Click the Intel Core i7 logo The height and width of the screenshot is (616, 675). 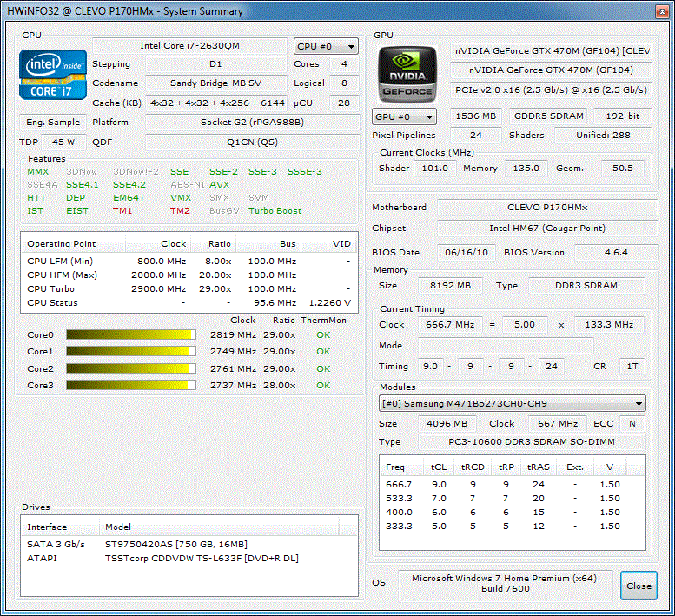click(53, 75)
